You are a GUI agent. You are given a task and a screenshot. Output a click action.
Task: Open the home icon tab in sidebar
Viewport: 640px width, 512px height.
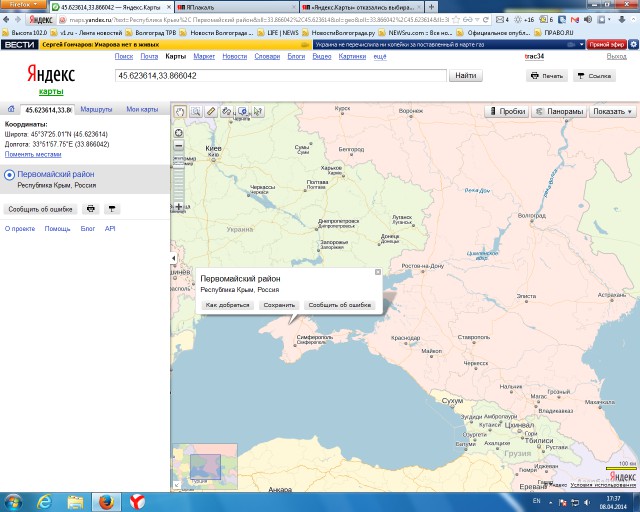[x=11, y=109]
